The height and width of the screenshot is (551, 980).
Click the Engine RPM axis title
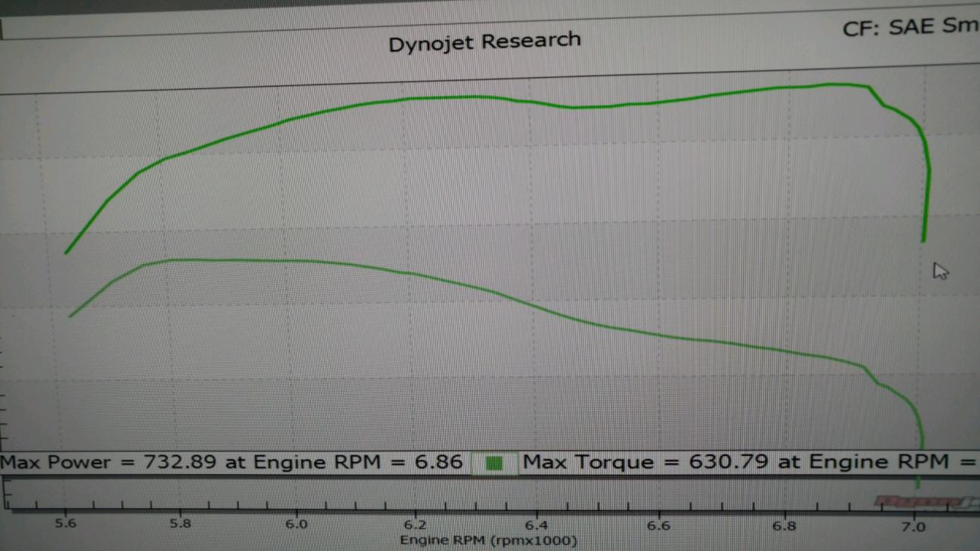click(x=488, y=540)
